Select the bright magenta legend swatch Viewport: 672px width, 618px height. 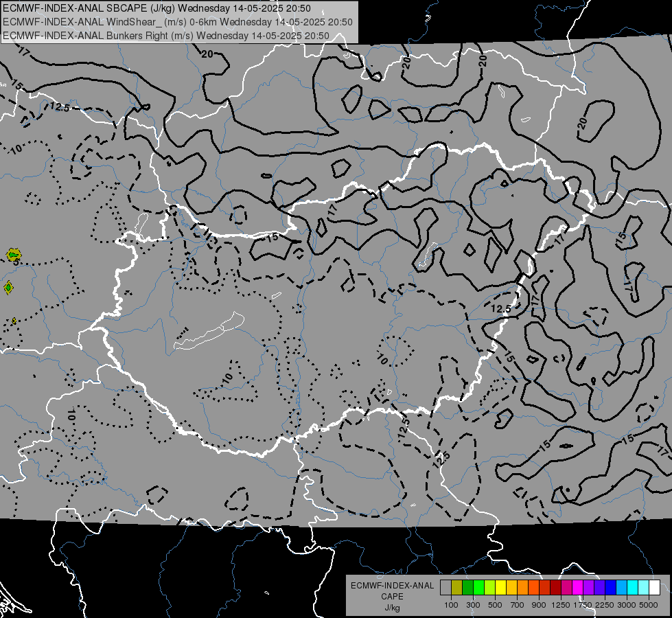click(x=578, y=587)
